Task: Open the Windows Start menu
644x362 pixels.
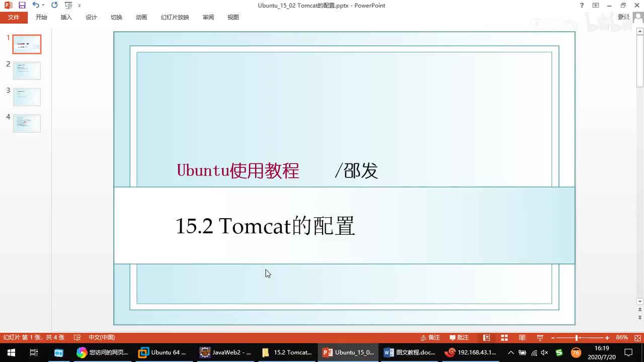Action: pyautogui.click(x=11, y=352)
